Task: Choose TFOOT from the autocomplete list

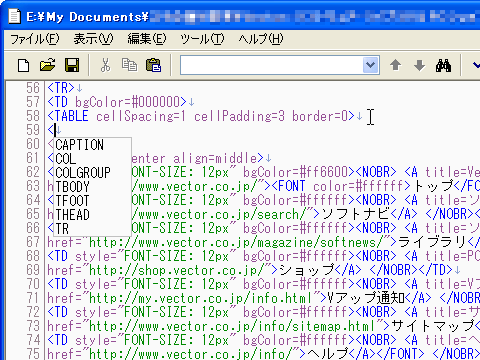Action: pyautogui.click(x=93, y=201)
